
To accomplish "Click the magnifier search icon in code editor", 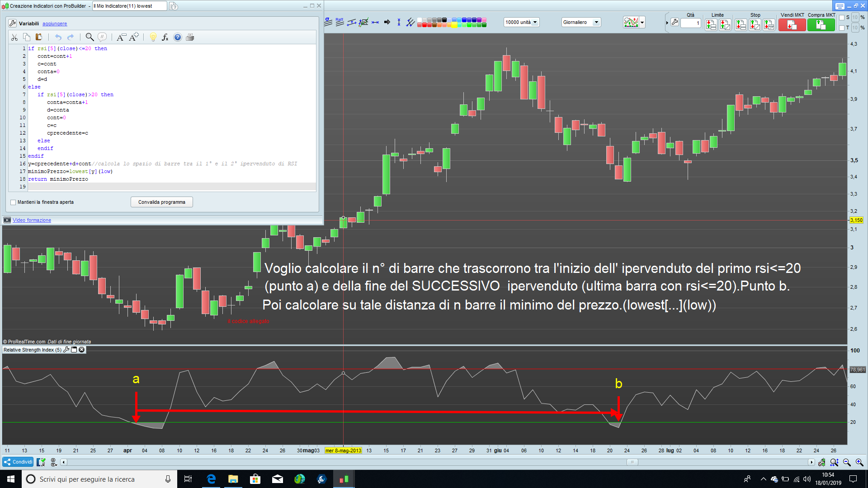I will [90, 37].
